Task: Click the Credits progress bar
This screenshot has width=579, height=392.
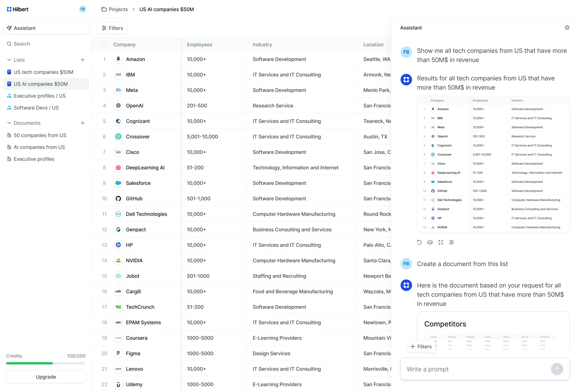Action: [46, 363]
